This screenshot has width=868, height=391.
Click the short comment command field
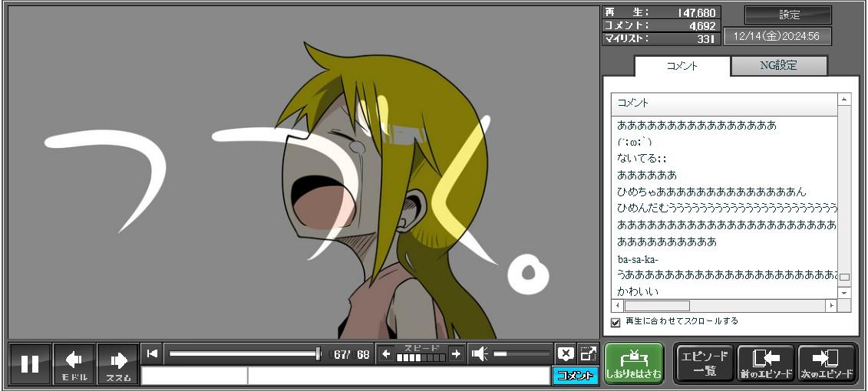point(194,376)
